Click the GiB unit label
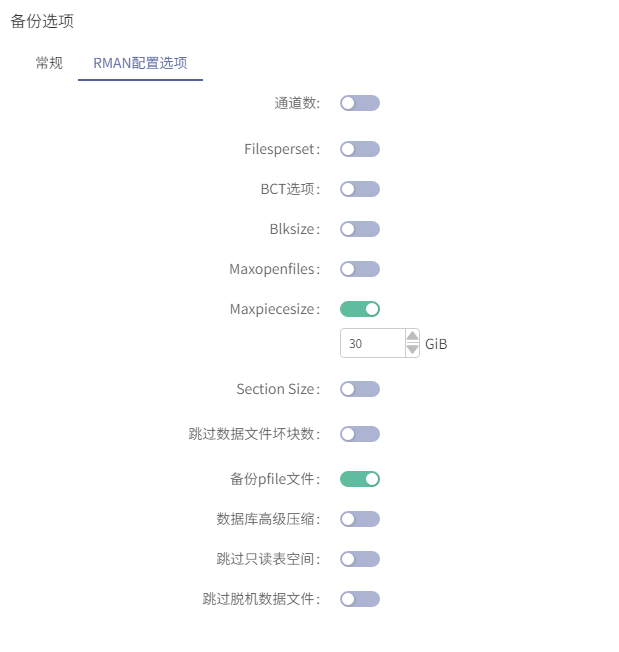The width and height of the screenshot is (619, 652). [436, 344]
